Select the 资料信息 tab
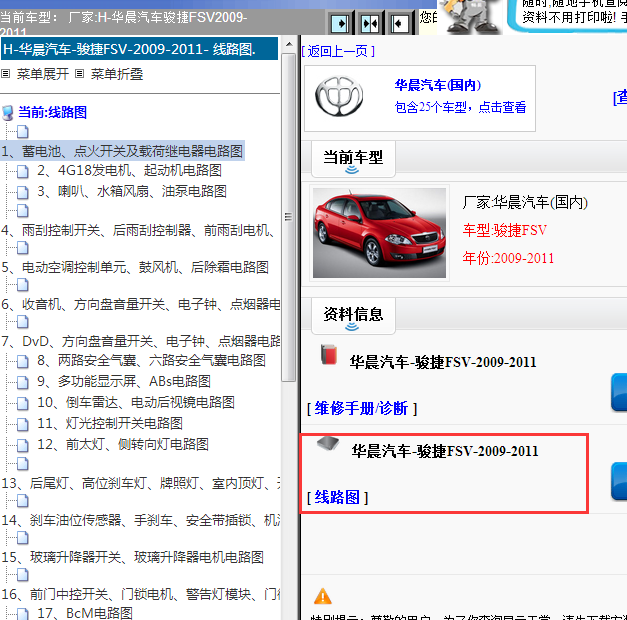 point(353,316)
